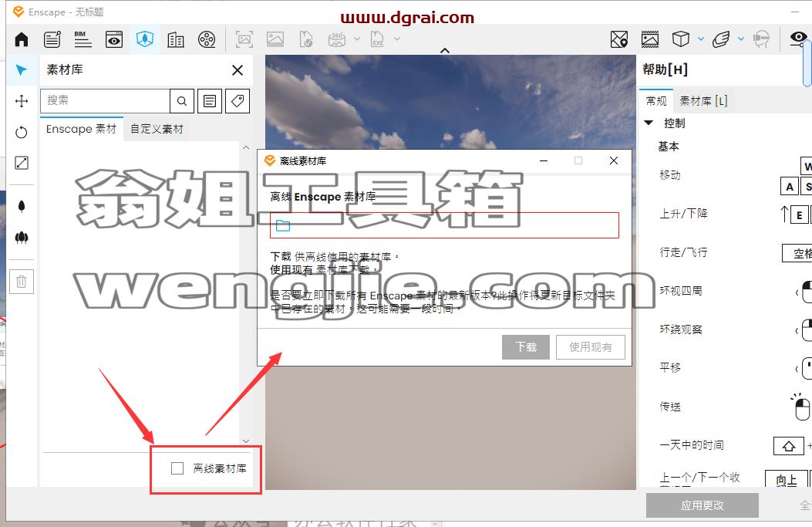Click the 下载 button in dialog
This screenshot has height=527, width=812.
point(526,347)
